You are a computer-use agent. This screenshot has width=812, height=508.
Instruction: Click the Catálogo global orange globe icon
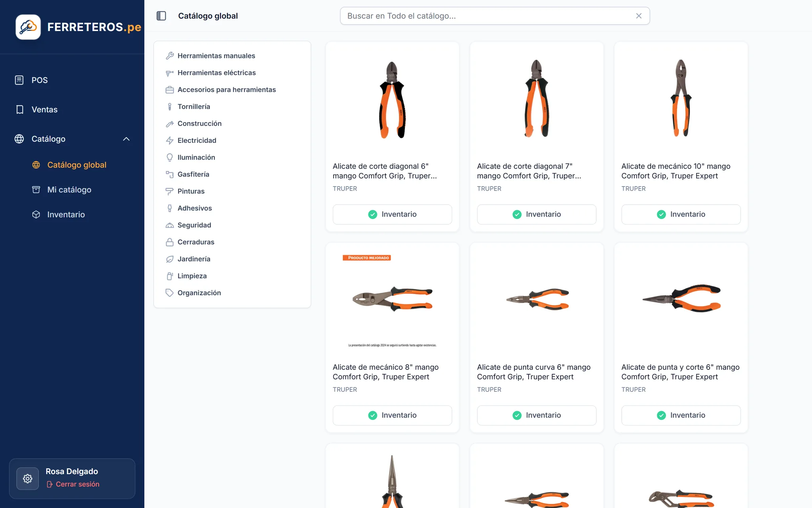(36, 165)
